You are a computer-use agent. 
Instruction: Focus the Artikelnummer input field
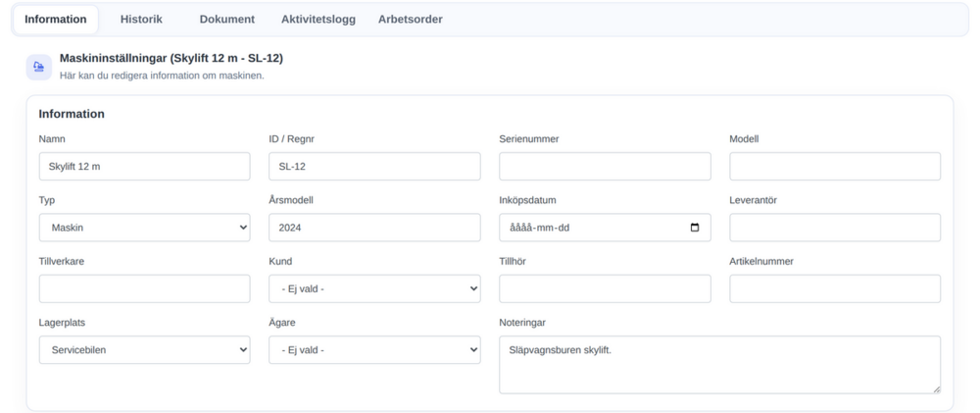(834, 289)
